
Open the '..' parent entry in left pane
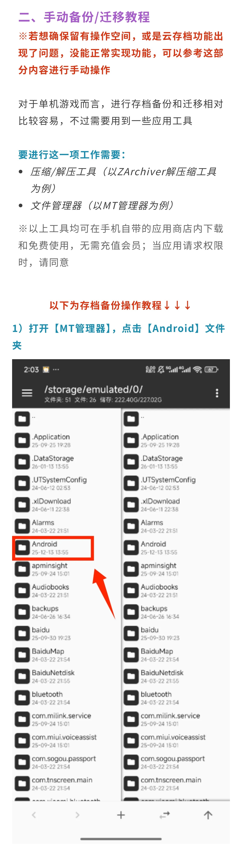click(x=67, y=419)
